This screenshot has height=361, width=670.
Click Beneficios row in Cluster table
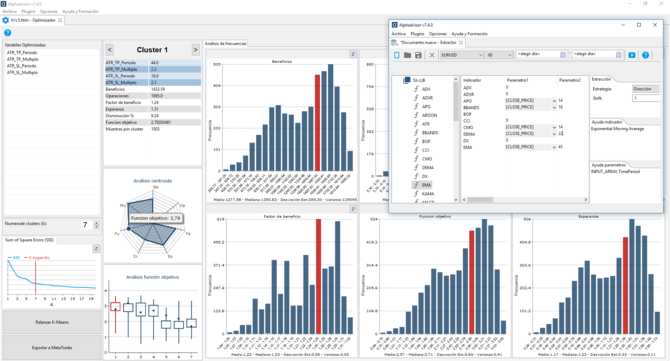(x=153, y=89)
